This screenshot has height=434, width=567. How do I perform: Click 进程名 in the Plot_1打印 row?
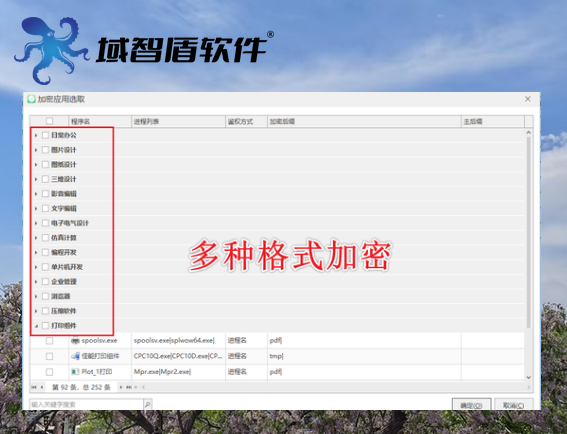237,372
